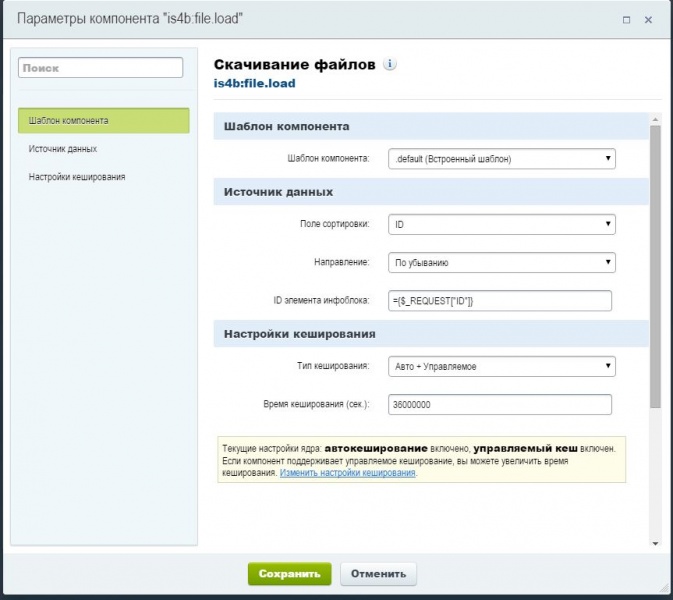Close the component parameters dialog
673x600 pixels.
[651, 19]
